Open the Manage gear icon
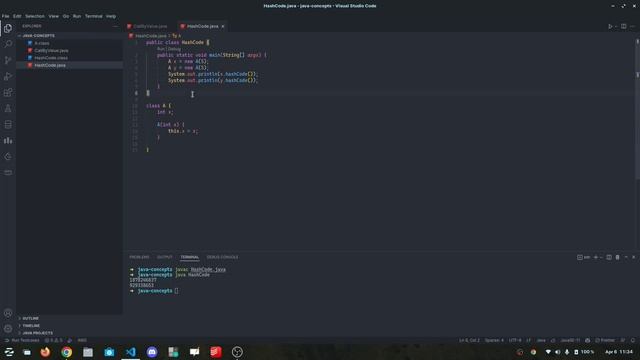Viewport: 640px width, 360px height. (x=8, y=329)
